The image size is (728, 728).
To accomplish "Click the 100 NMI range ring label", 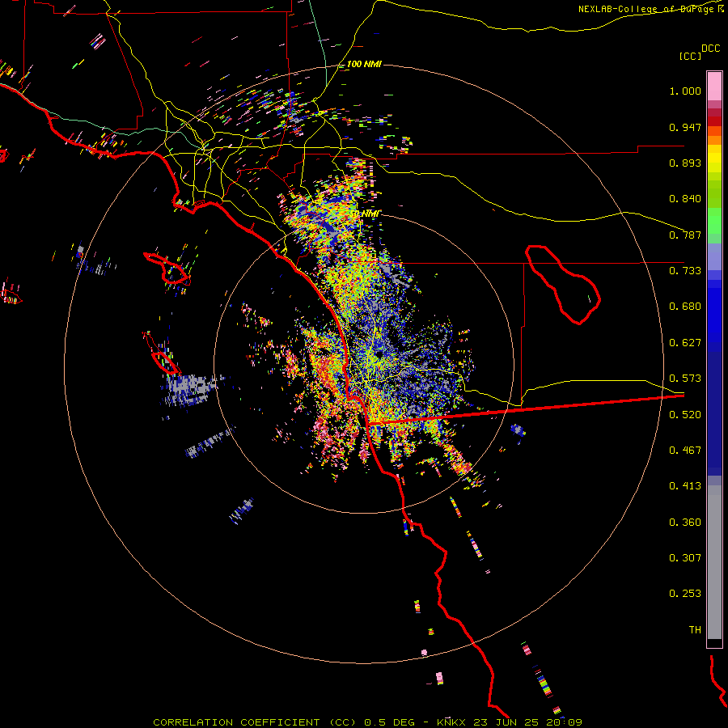I will [x=364, y=64].
